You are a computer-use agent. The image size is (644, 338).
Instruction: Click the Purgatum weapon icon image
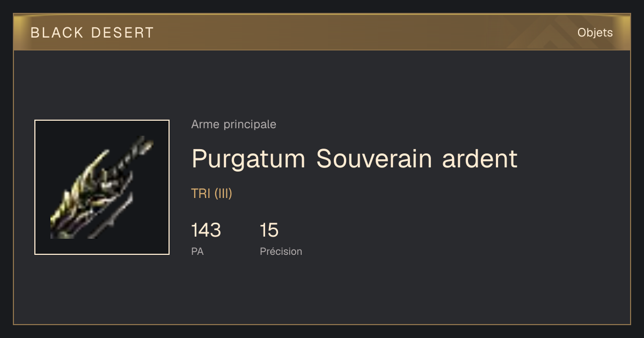point(102,187)
